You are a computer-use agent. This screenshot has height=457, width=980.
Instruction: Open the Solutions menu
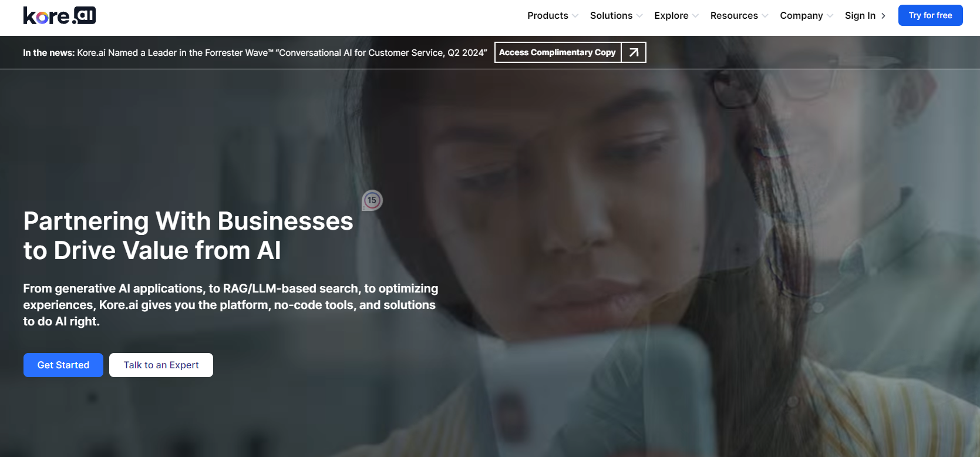(611, 16)
